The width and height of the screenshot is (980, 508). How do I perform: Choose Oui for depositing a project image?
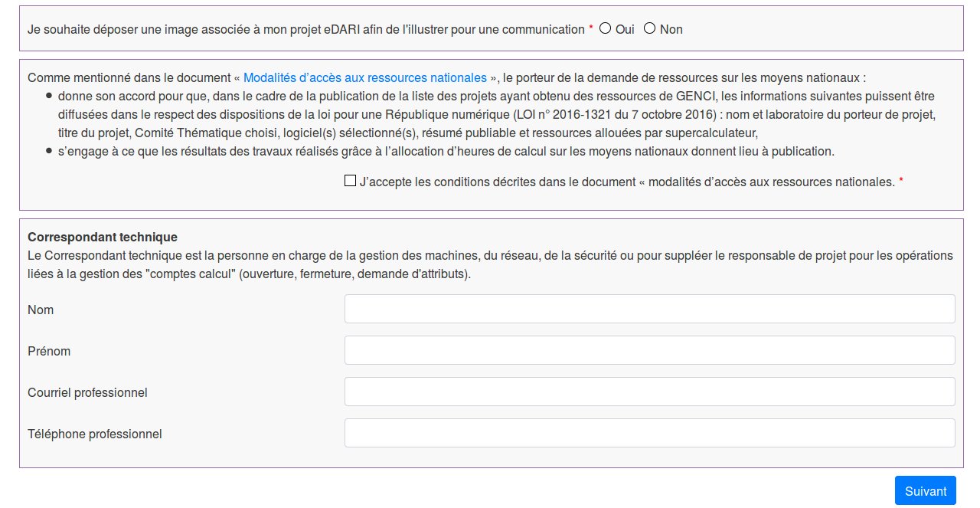point(605,28)
